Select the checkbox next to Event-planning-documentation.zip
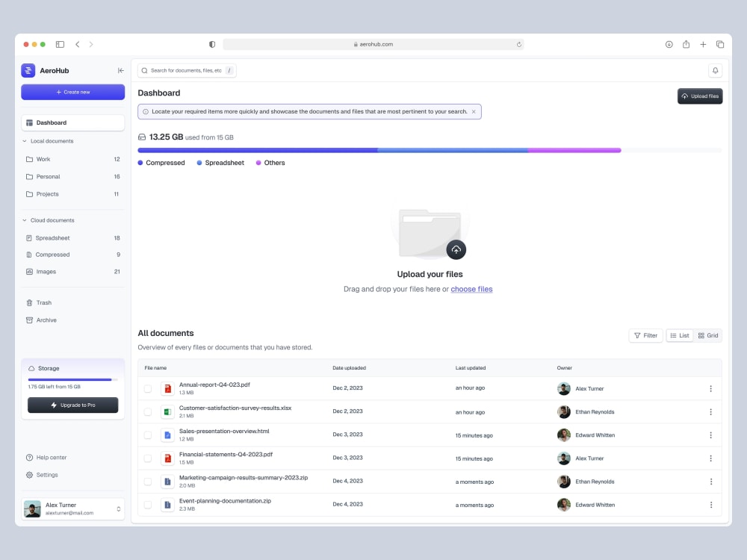This screenshot has width=747, height=560. pos(148,504)
